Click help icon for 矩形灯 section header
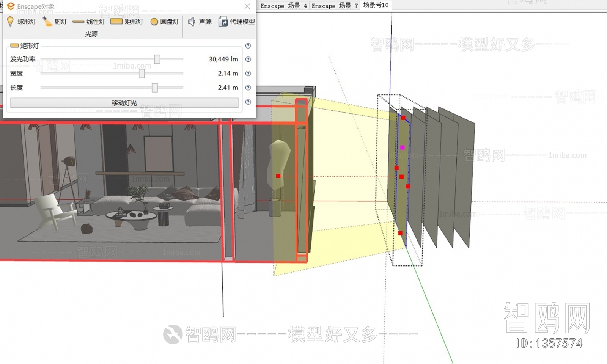Image resolution: width=607 pixels, height=364 pixels. tap(248, 45)
